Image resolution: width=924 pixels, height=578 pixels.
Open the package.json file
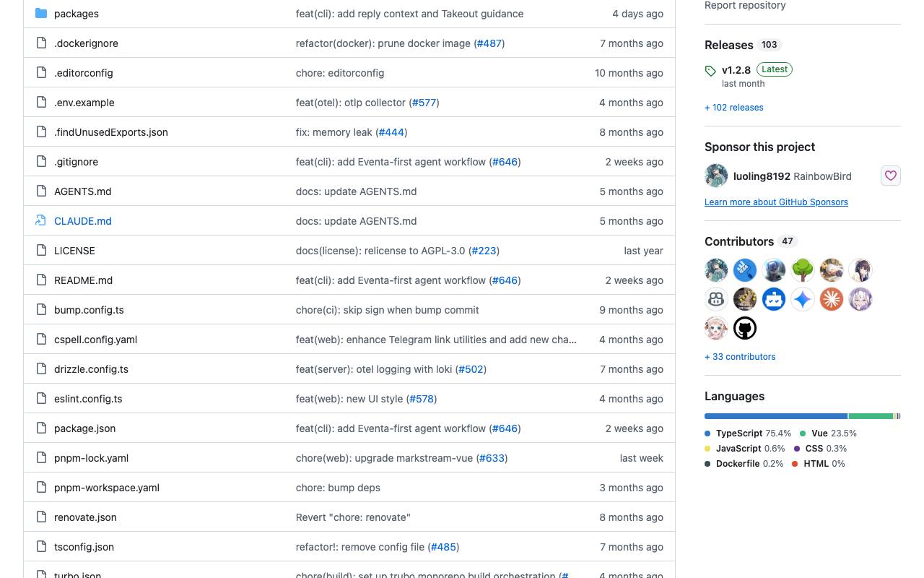[x=84, y=428]
